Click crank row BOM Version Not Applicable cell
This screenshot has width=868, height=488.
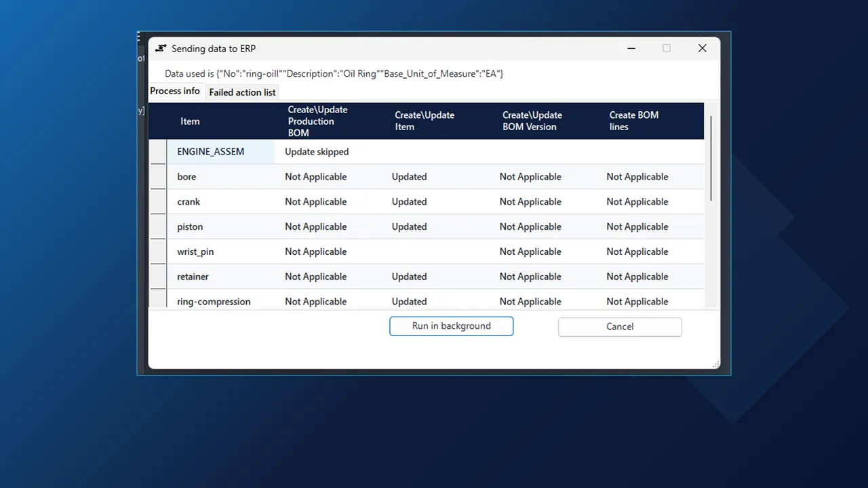(x=530, y=202)
